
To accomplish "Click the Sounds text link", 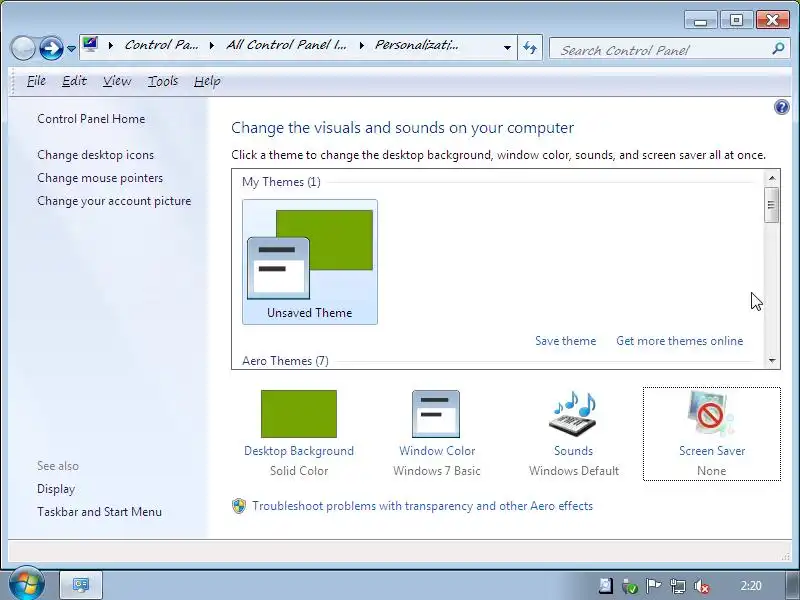I will pos(573,451).
